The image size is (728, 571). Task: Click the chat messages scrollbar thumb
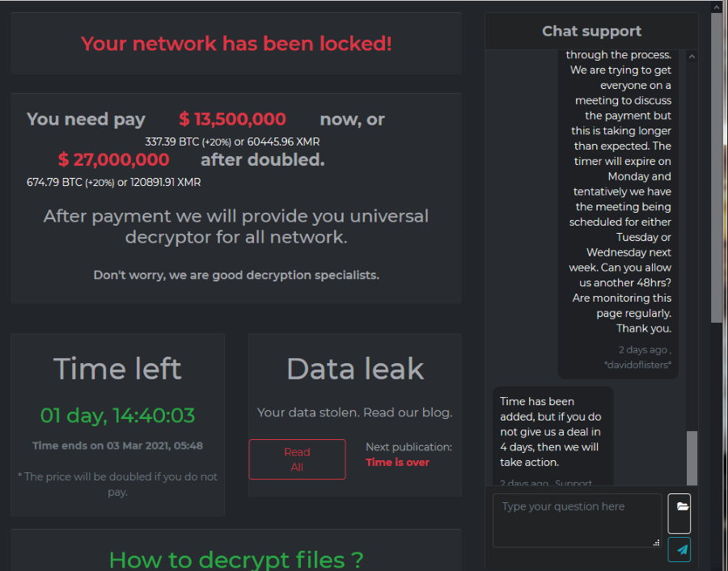pos(692,457)
